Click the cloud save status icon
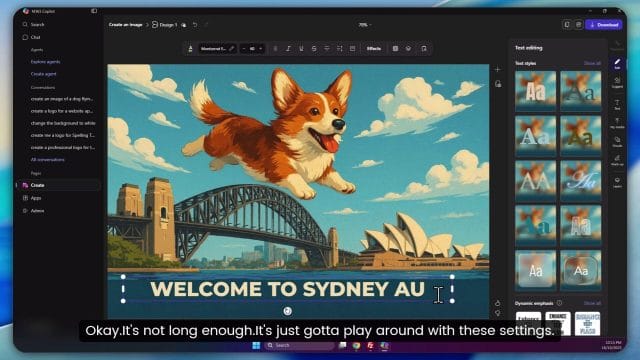 [x=184, y=25]
